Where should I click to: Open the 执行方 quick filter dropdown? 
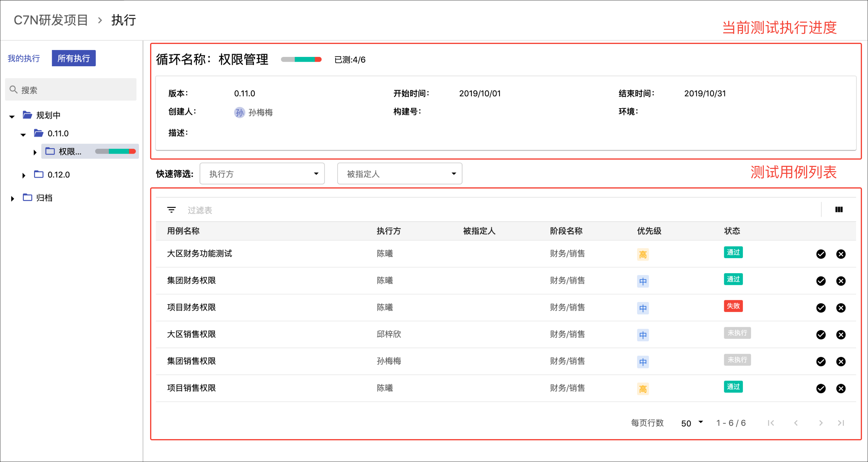point(262,174)
